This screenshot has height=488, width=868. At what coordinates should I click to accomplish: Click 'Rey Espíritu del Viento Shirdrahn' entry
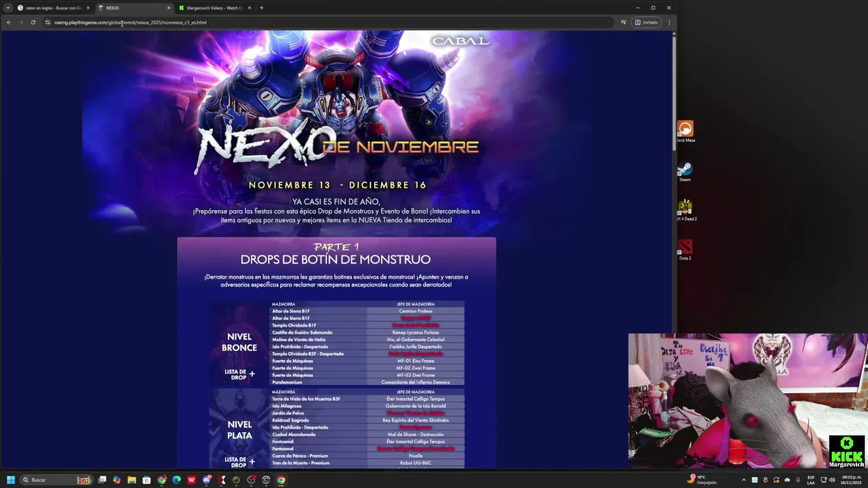coord(416,420)
